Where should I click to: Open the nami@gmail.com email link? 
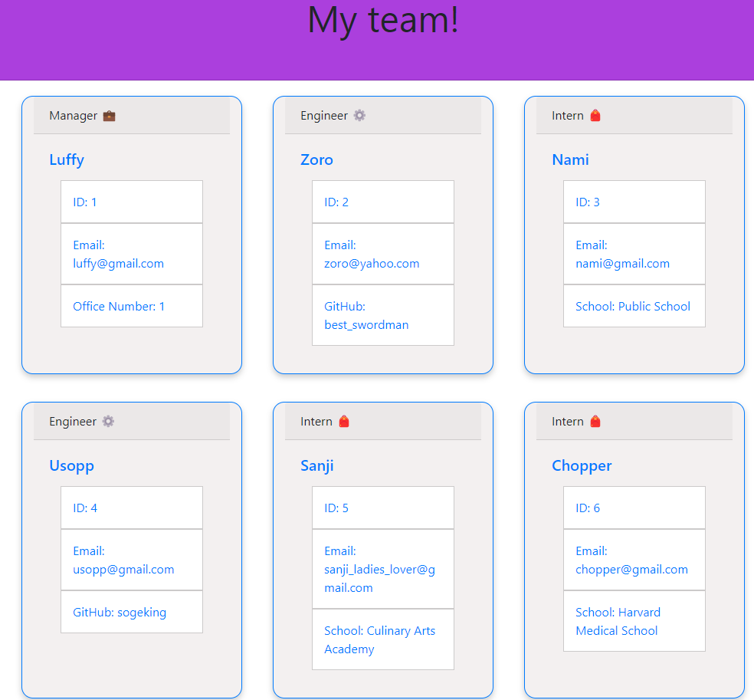(x=623, y=264)
